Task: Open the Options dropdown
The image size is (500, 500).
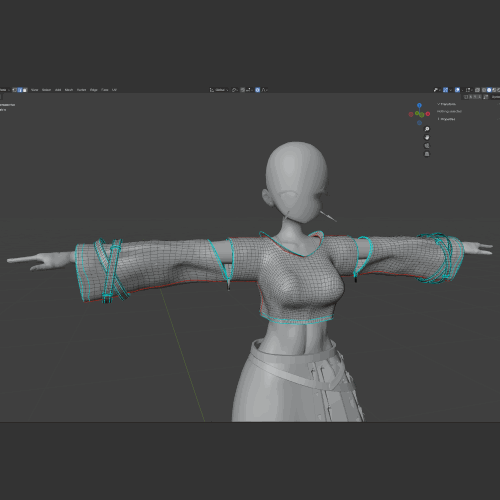Action: pos(496,97)
